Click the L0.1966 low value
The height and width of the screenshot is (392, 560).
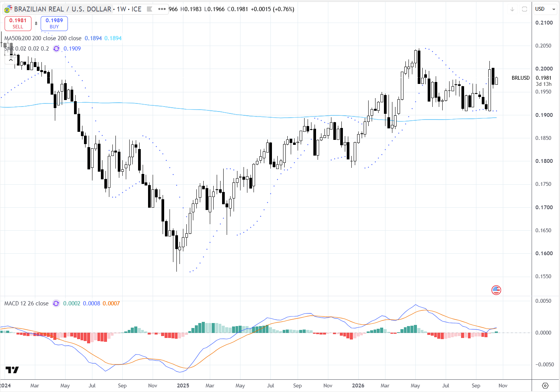click(x=214, y=9)
